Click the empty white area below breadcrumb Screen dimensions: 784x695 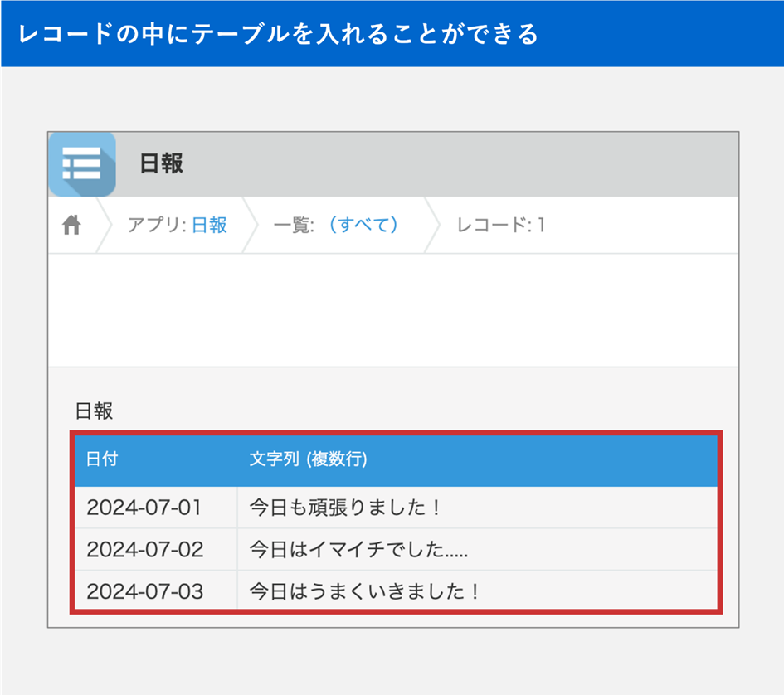(x=392, y=309)
